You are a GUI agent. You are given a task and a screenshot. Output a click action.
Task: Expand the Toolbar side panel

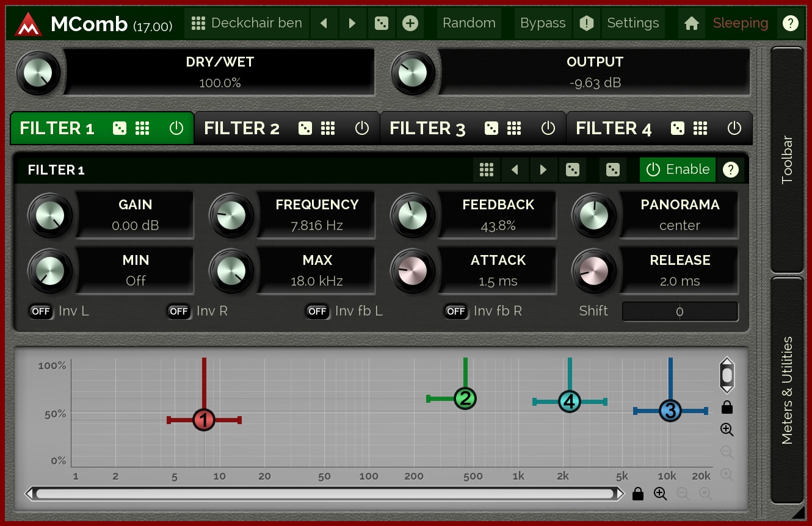[x=787, y=160]
